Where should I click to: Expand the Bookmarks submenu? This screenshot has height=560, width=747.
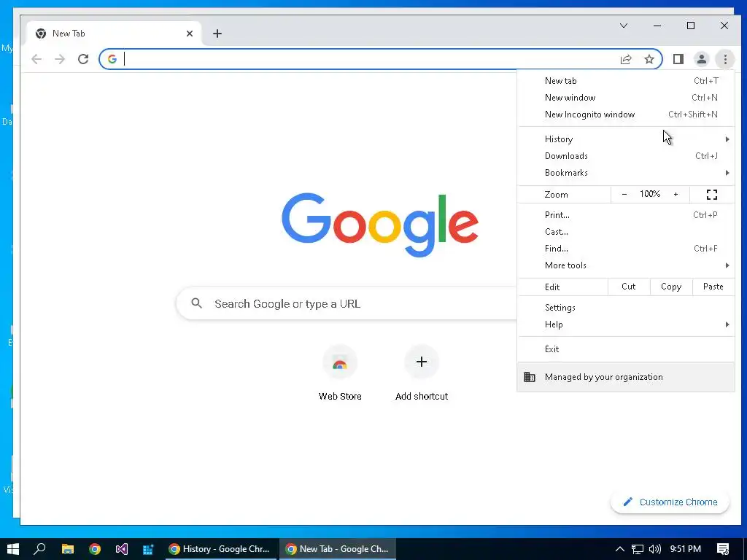[x=626, y=172]
